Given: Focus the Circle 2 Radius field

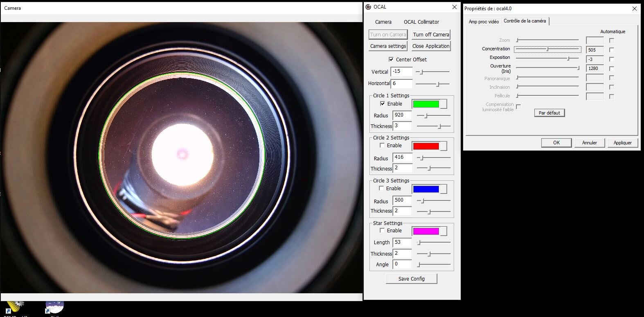Looking at the screenshot, I should pyautogui.click(x=402, y=157).
